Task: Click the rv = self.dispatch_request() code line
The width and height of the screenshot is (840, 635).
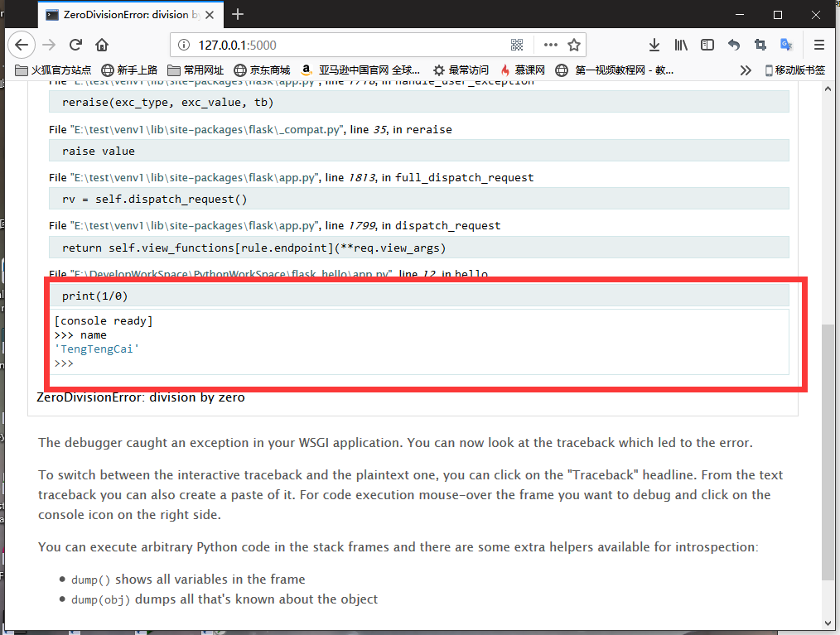Action: (418, 199)
